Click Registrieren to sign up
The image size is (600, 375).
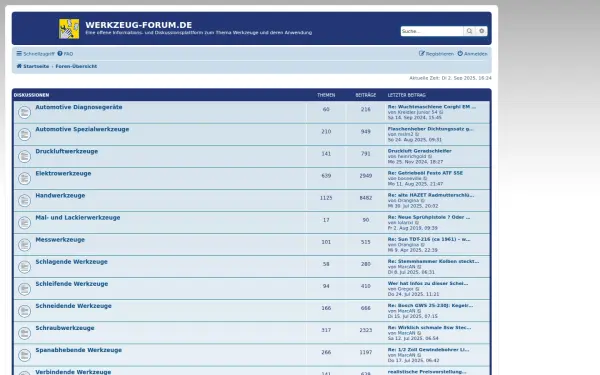click(436, 54)
